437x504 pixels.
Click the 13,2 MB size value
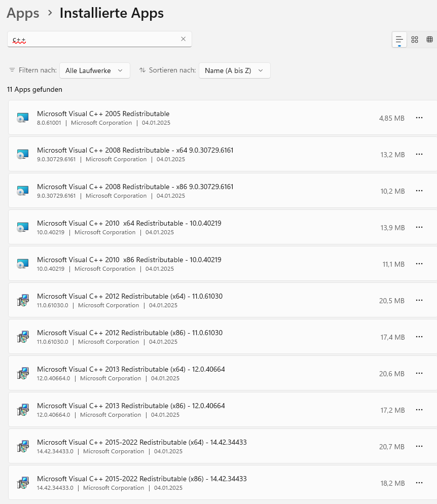393,155
